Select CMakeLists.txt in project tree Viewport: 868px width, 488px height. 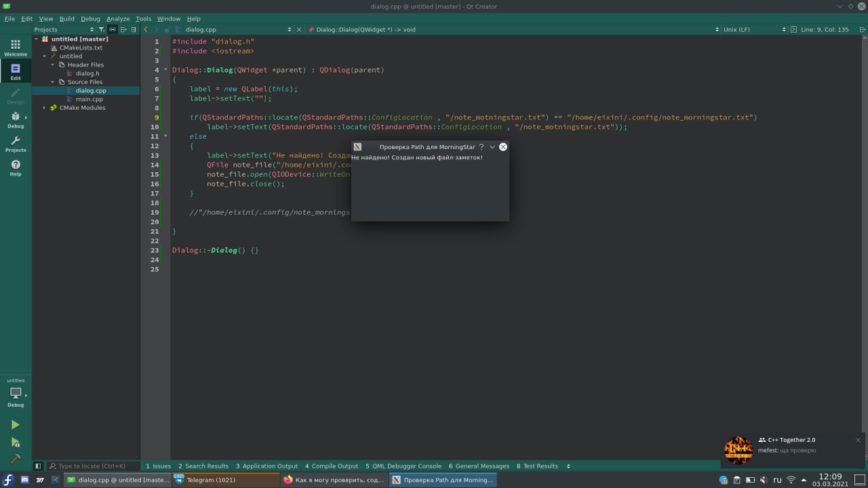[81, 48]
